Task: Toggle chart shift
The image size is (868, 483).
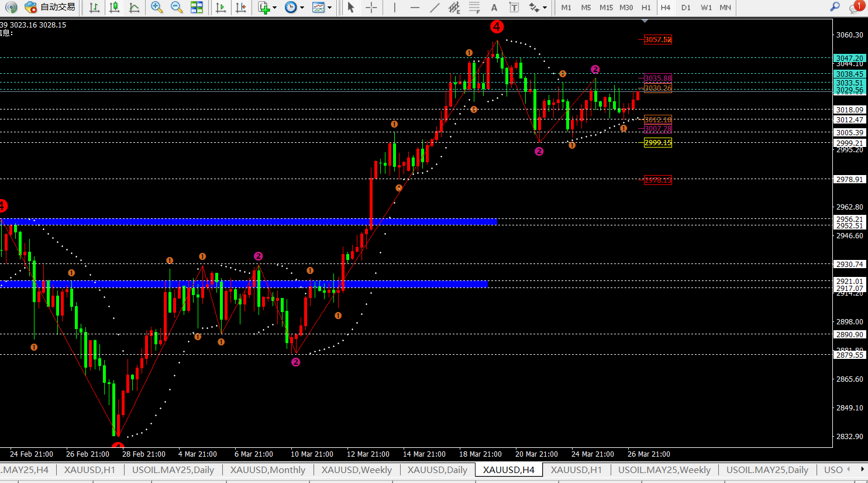Action: coord(240,8)
